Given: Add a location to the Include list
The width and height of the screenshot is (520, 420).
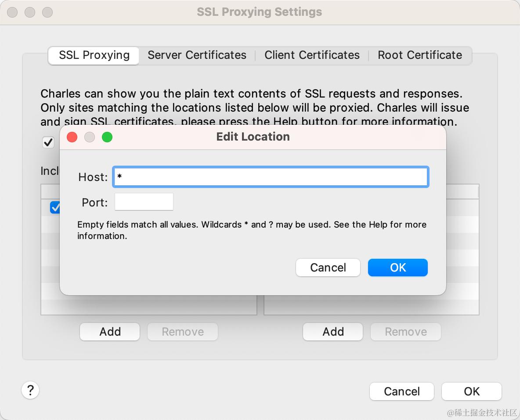Looking at the screenshot, I should pos(110,331).
